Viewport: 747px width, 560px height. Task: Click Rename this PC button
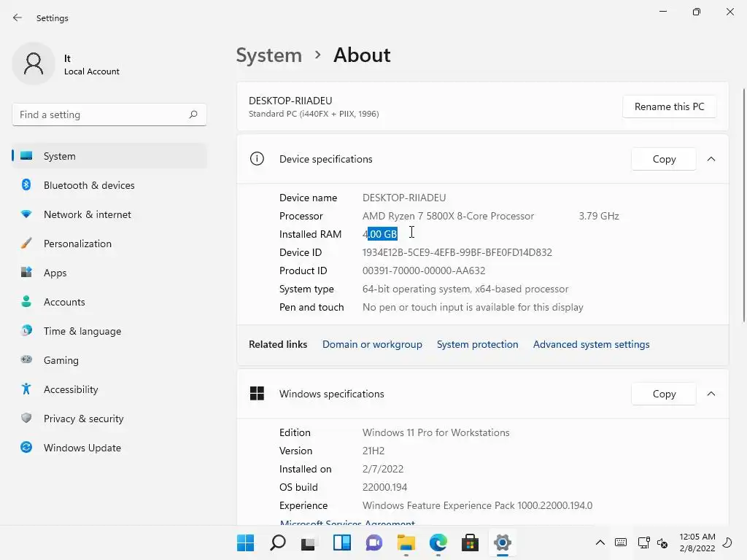[x=670, y=106]
